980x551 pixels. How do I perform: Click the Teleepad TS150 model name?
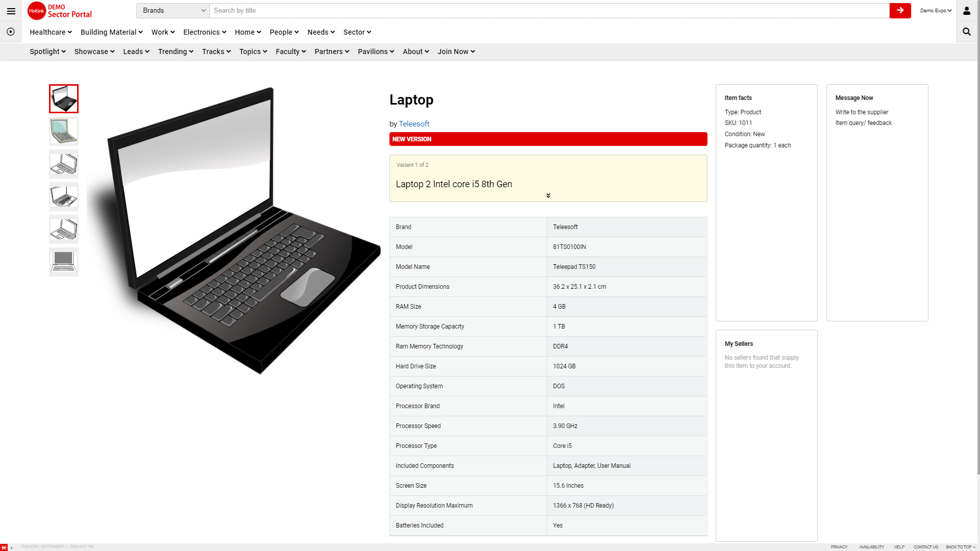[x=574, y=267]
